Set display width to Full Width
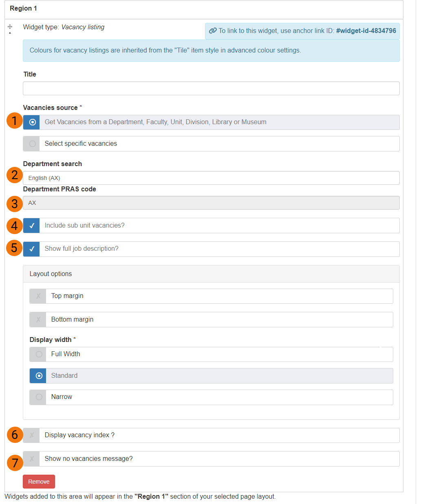The image size is (423, 504). 38,354
